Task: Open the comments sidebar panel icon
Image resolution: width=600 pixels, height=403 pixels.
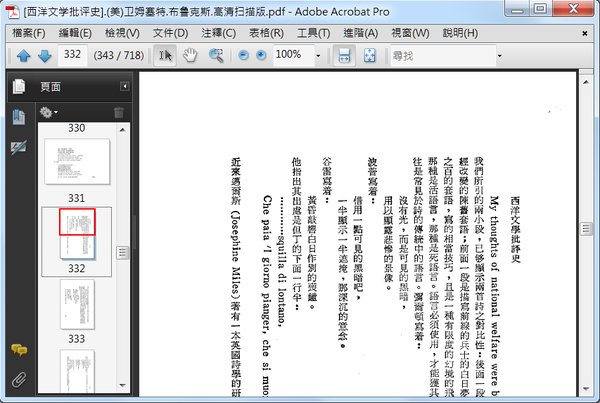Action: [x=19, y=350]
